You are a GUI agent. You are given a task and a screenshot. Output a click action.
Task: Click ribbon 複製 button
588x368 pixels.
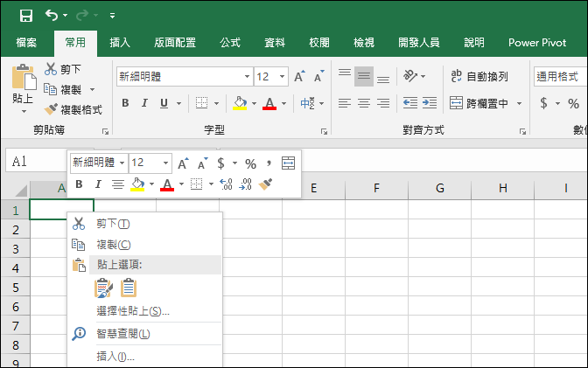[x=63, y=89]
